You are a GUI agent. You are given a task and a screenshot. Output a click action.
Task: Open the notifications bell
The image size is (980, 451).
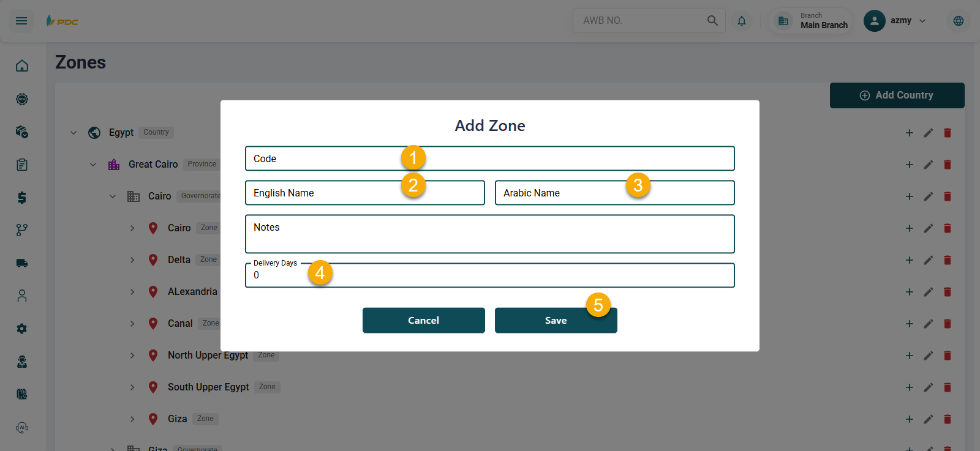742,21
